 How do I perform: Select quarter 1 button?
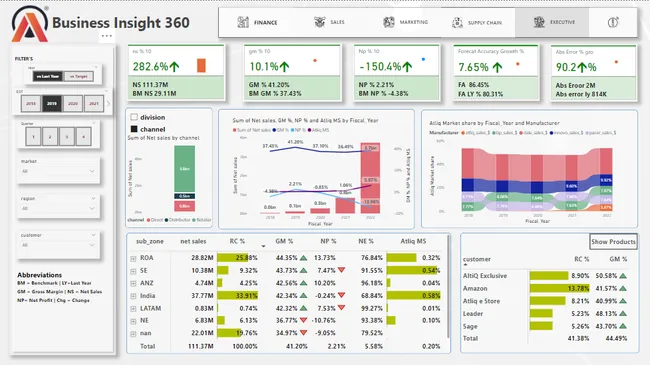pos(33,136)
